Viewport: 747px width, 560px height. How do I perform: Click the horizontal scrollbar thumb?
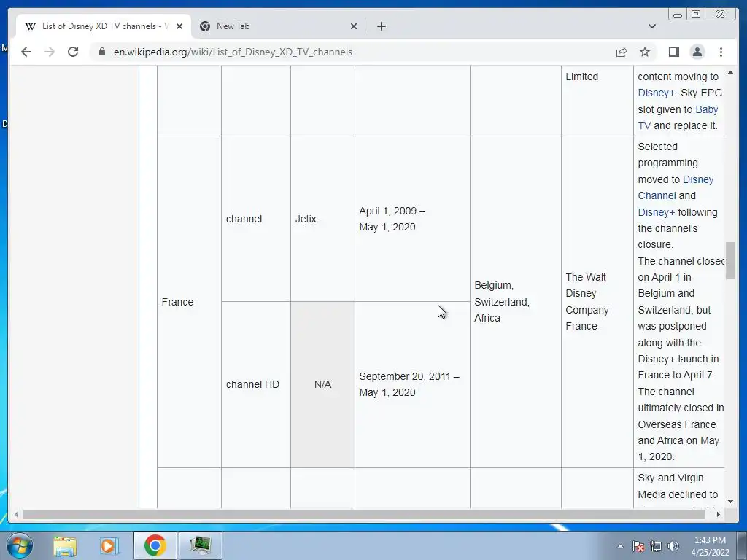click(x=363, y=514)
